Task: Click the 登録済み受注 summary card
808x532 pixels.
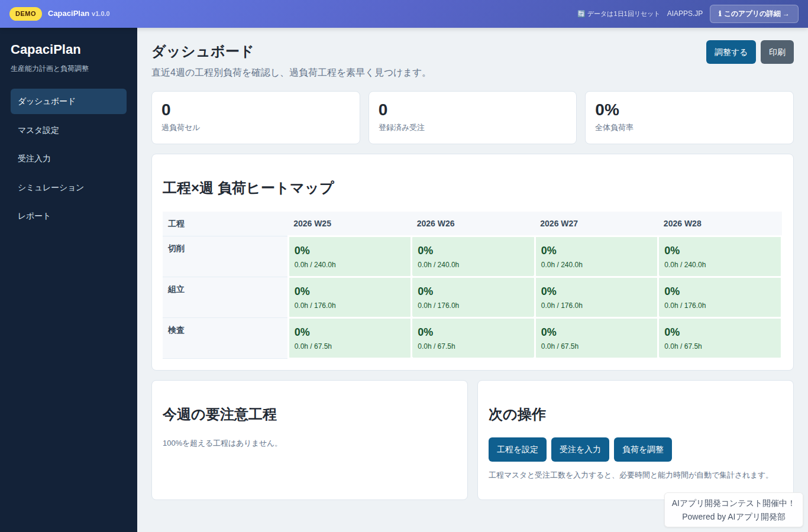Action: [x=472, y=118]
